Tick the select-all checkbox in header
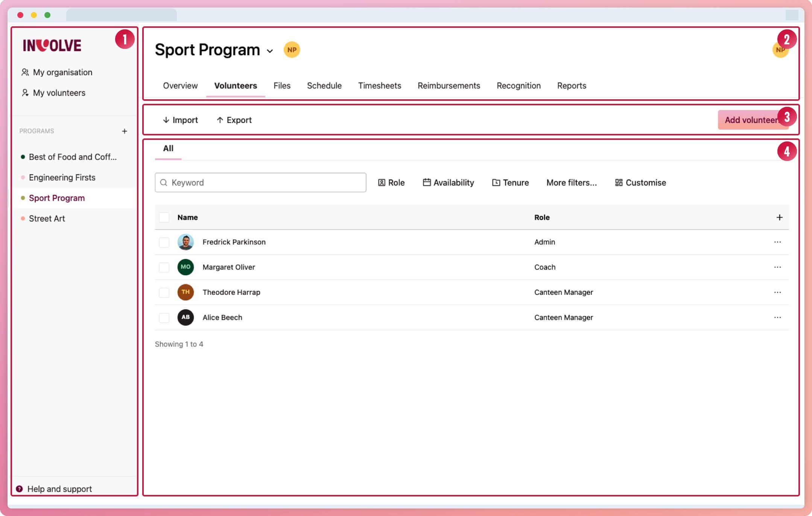The height and width of the screenshot is (516, 812). pyautogui.click(x=164, y=217)
